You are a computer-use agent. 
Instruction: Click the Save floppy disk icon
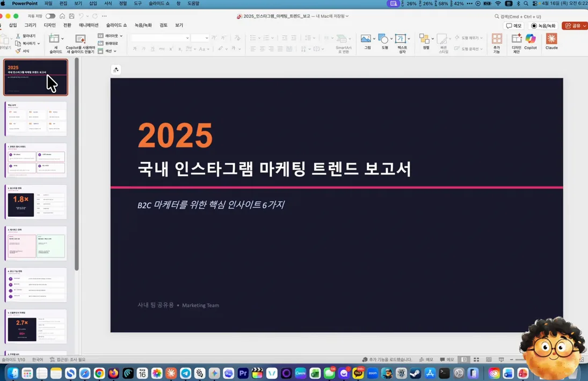coord(71,16)
